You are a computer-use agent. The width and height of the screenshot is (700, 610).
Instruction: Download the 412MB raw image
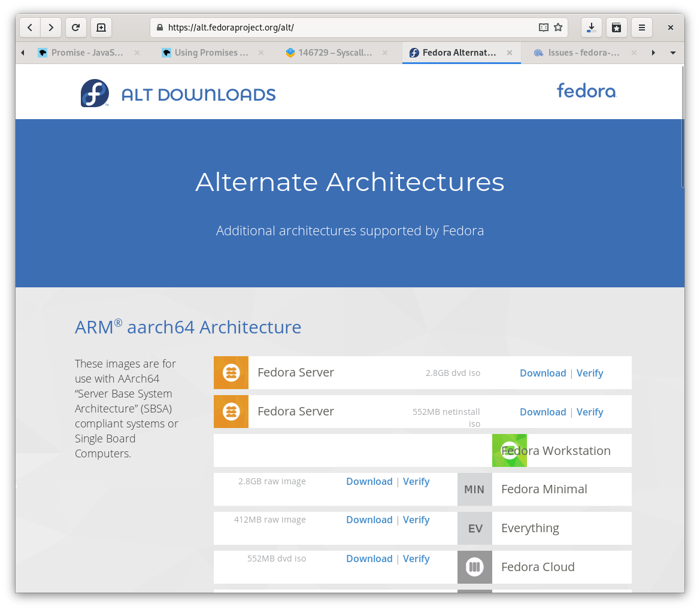tap(369, 520)
